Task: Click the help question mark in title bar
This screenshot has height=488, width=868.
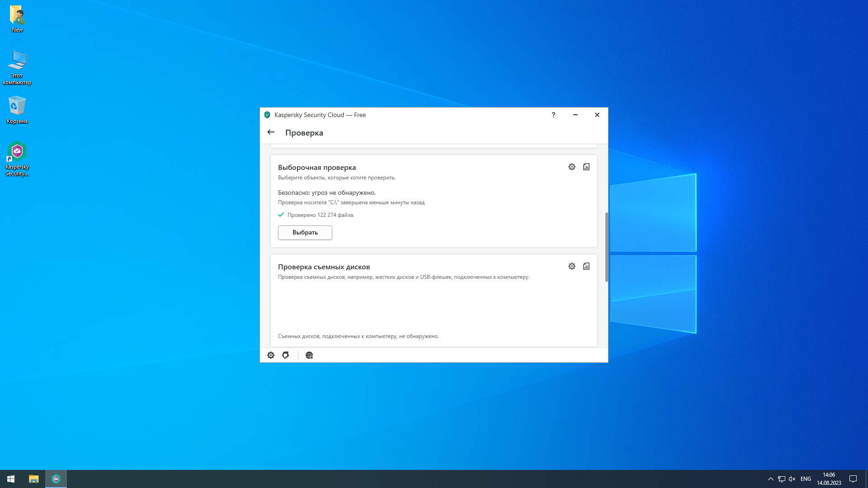Action: pyautogui.click(x=553, y=115)
